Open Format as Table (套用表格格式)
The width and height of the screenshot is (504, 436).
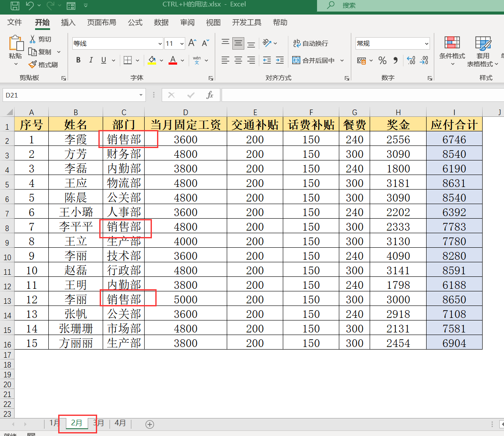[483, 51]
